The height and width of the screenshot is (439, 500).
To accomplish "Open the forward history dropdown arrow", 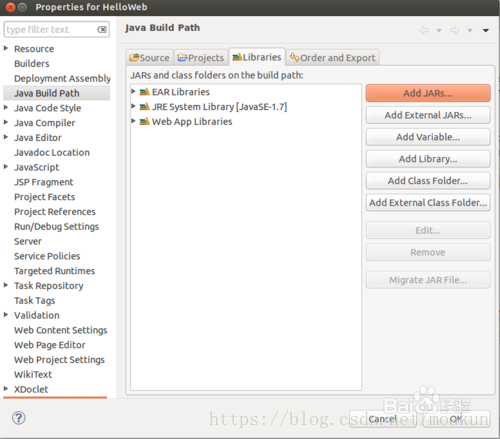I will (x=470, y=31).
